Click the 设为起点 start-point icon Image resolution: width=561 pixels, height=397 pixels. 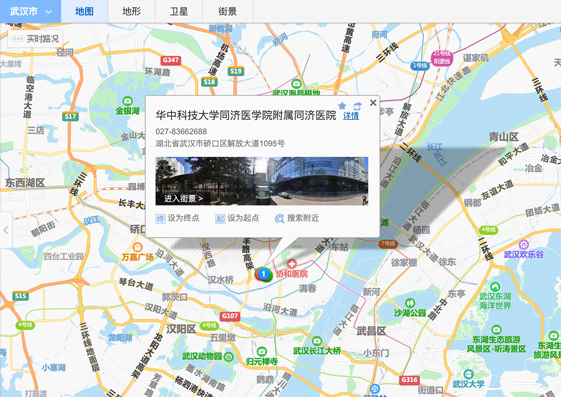(220, 218)
